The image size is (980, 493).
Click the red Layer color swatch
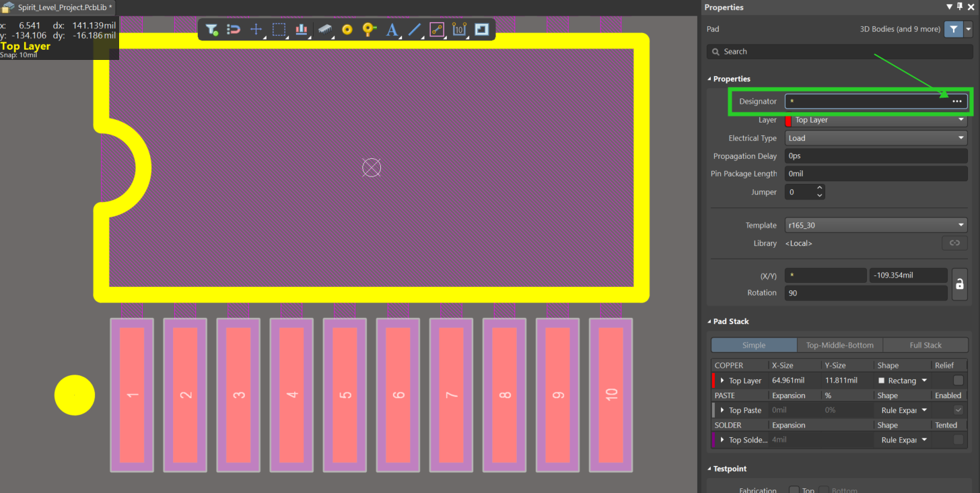(x=788, y=121)
